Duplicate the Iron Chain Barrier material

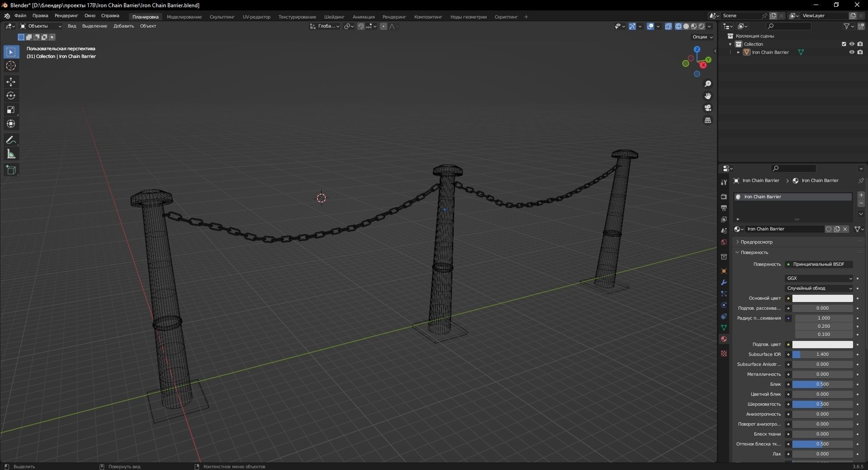pyautogui.click(x=837, y=229)
